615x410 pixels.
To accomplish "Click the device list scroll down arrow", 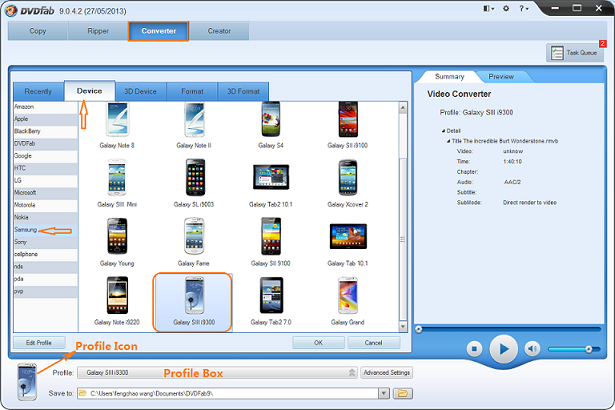I will (x=403, y=326).
